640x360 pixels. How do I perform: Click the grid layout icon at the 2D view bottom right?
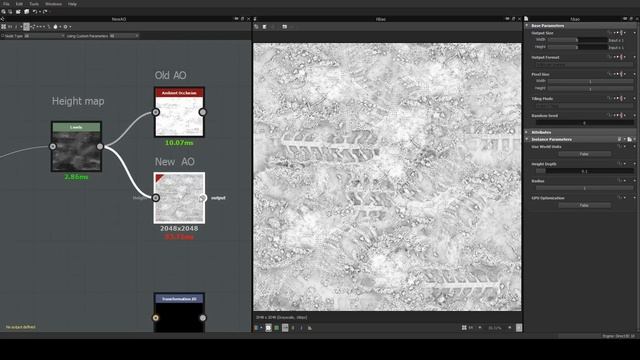(x=464, y=328)
